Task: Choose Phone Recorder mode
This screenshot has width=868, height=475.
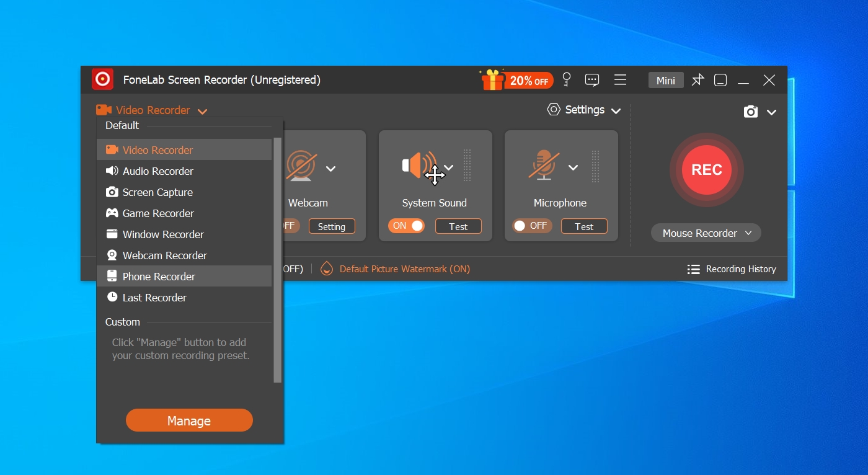Action: pos(184,276)
